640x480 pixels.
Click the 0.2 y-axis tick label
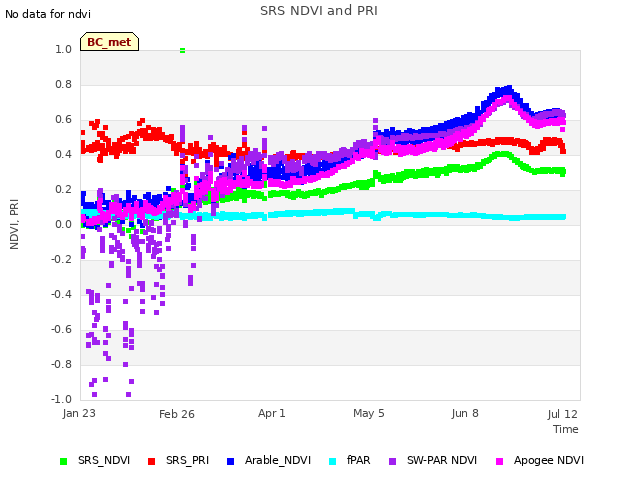click(x=64, y=189)
